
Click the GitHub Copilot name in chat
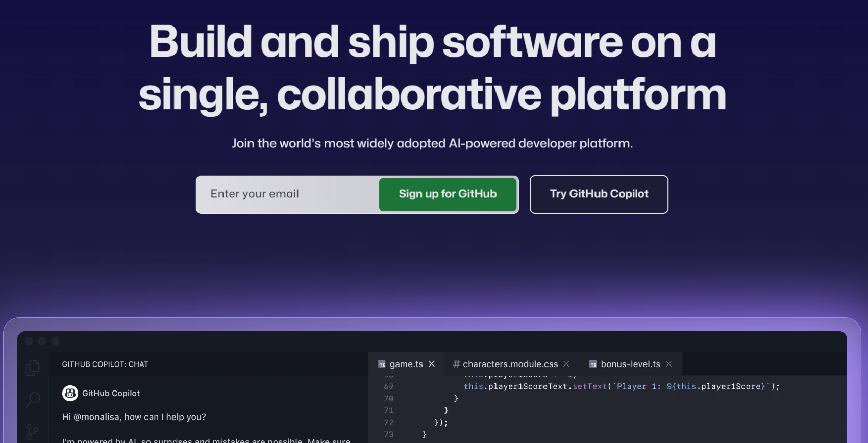tap(111, 393)
